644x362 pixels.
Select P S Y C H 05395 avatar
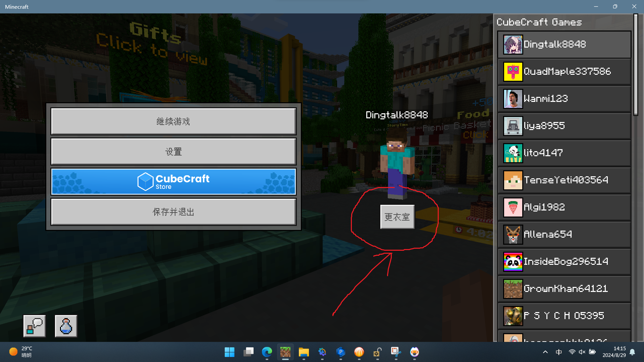pyautogui.click(x=513, y=316)
